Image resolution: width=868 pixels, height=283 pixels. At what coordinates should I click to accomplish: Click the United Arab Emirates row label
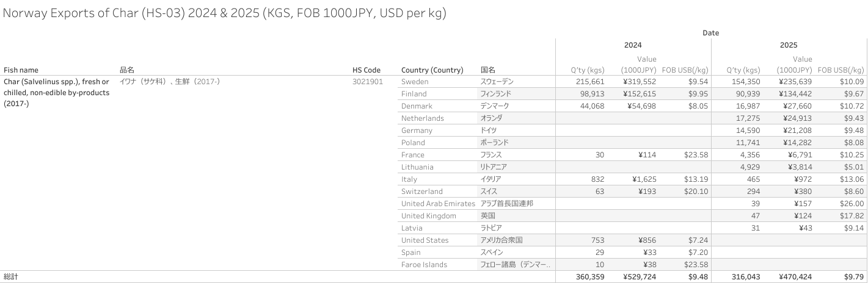coord(438,204)
